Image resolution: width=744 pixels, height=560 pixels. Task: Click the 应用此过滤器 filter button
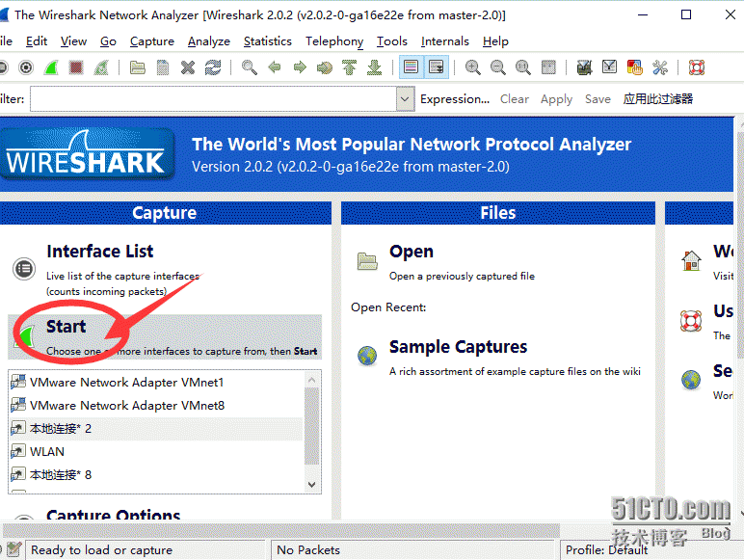[657, 98]
